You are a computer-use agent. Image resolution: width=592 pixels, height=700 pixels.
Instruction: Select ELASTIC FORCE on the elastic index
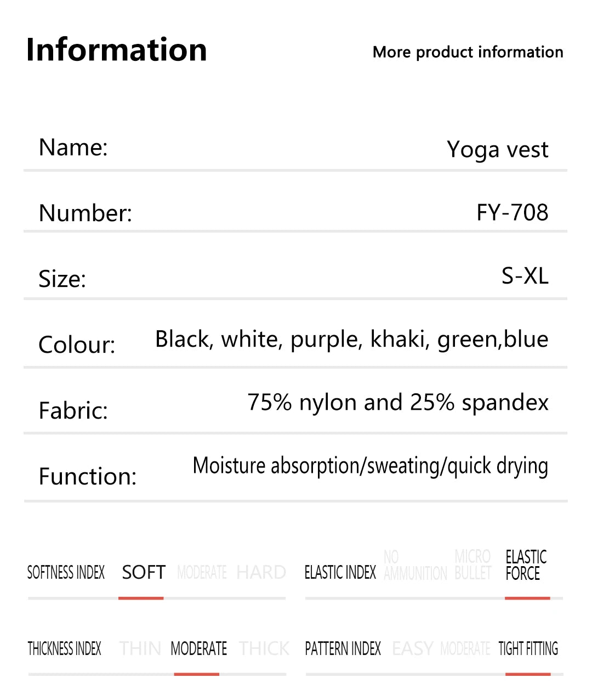(526, 565)
